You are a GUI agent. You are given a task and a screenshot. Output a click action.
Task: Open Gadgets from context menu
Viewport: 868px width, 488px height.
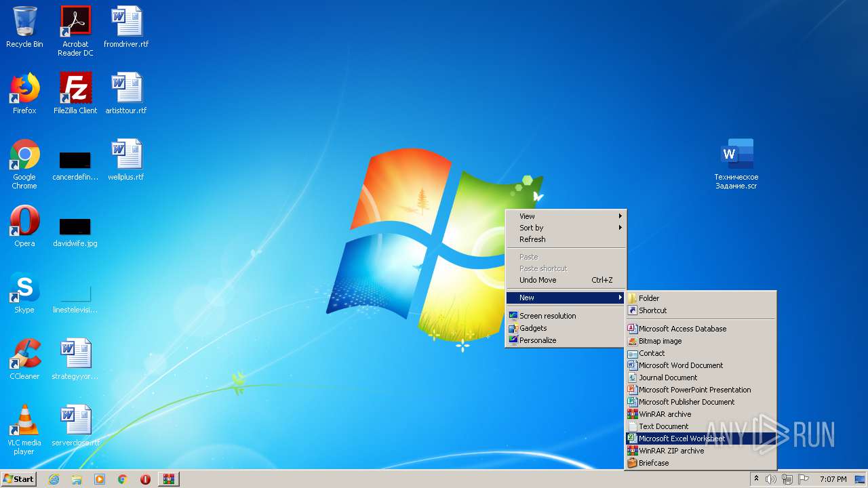[566, 328]
